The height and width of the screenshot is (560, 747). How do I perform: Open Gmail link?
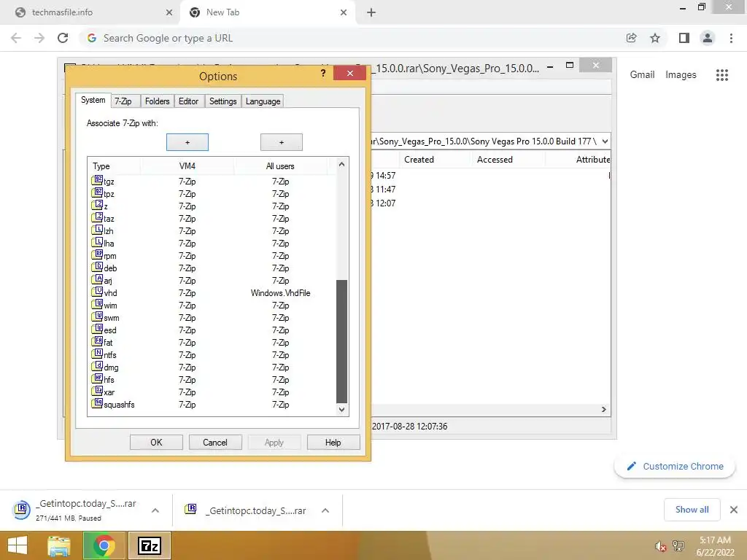click(x=642, y=75)
